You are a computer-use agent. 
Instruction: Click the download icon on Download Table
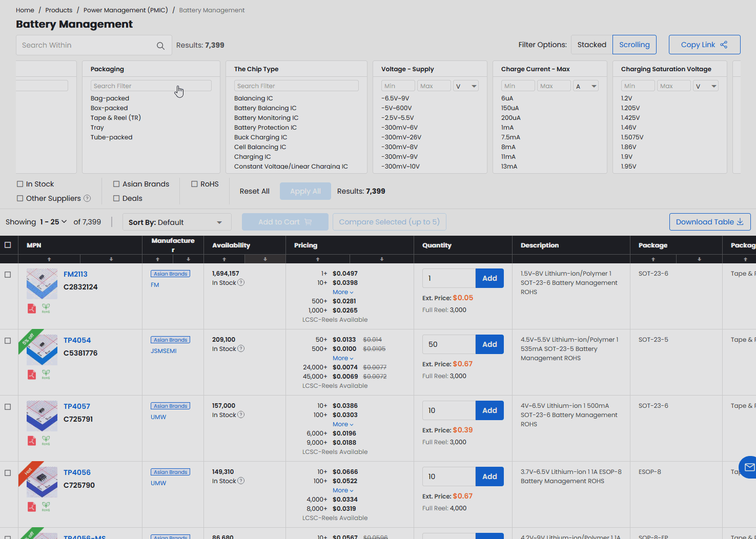(x=740, y=222)
